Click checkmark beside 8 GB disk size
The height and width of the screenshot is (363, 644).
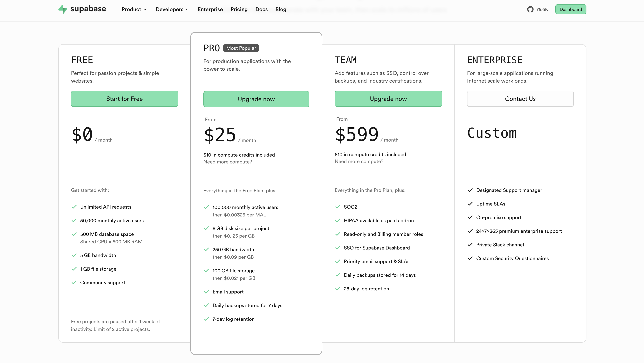pos(206,228)
